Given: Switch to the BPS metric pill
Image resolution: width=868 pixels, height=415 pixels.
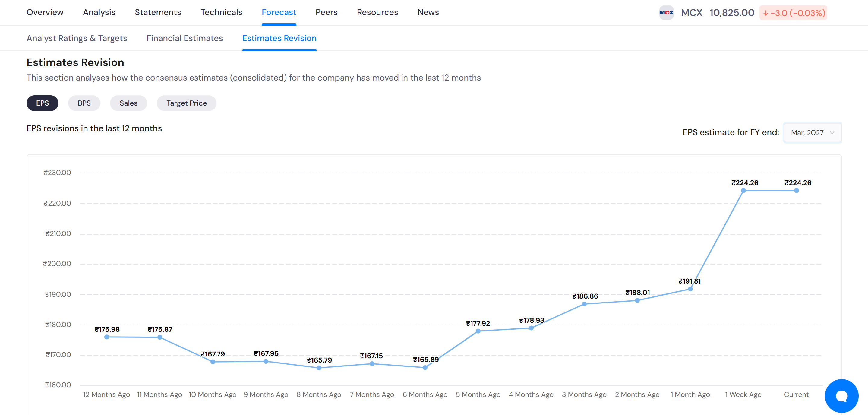Looking at the screenshot, I should click(x=84, y=103).
